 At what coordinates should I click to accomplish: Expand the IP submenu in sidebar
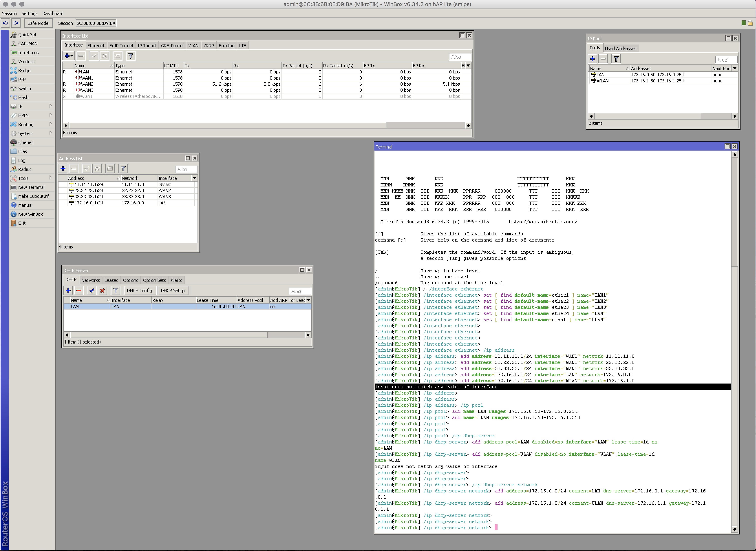click(x=20, y=106)
